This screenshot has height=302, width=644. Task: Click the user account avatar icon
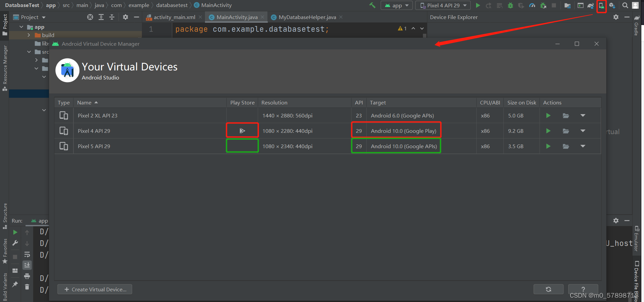(635, 5)
